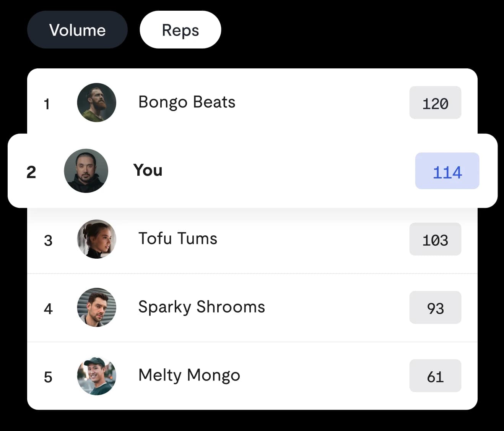The height and width of the screenshot is (431, 504).
Task: Click Sparky Shrooms' profile photo
Action: (97, 307)
